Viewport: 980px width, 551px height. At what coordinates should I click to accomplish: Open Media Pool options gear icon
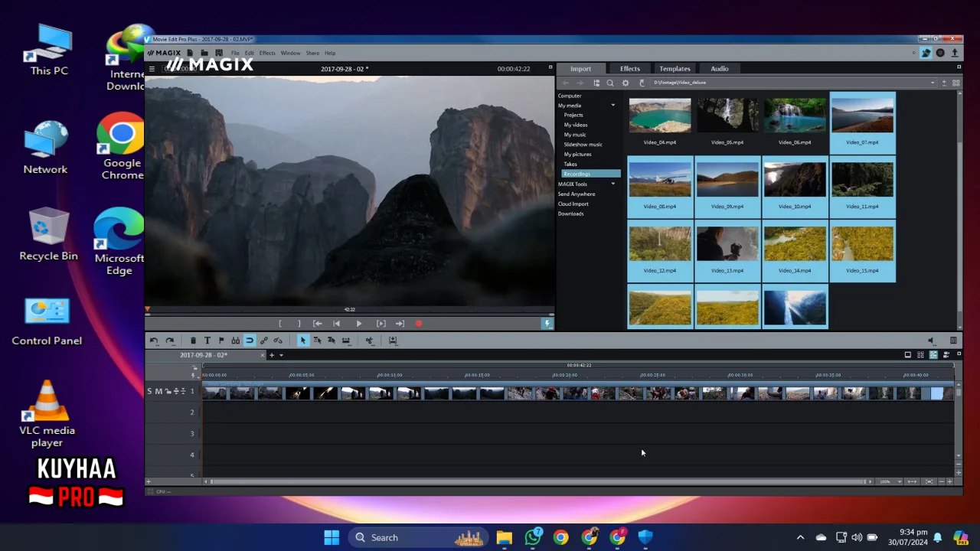tap(626, 83)
